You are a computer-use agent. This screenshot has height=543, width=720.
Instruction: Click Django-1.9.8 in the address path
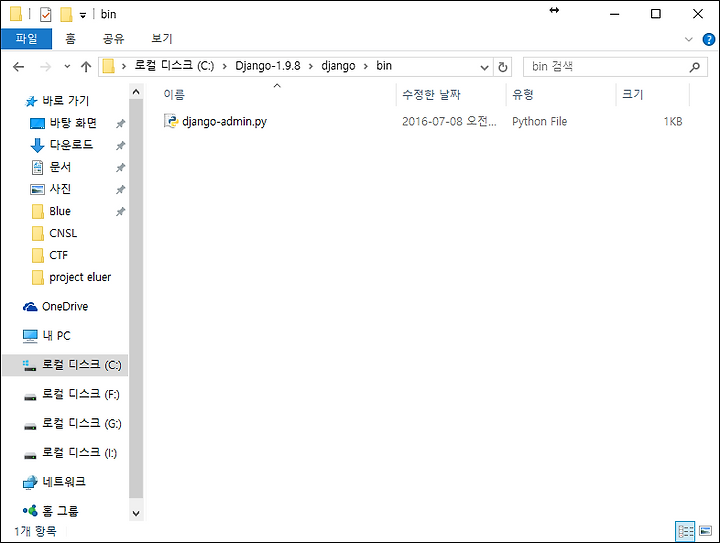click(268, 66)
